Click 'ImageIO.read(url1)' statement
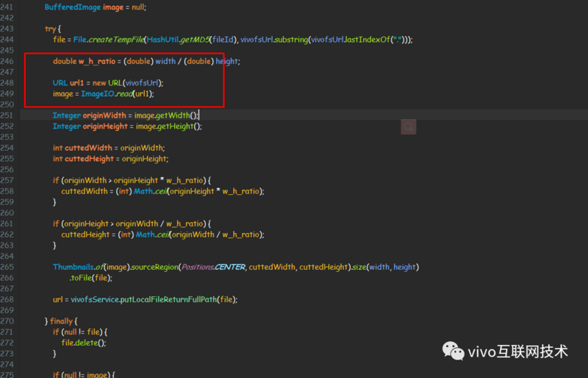The width and height of the screenshot is (588, 378). (118, 94)
